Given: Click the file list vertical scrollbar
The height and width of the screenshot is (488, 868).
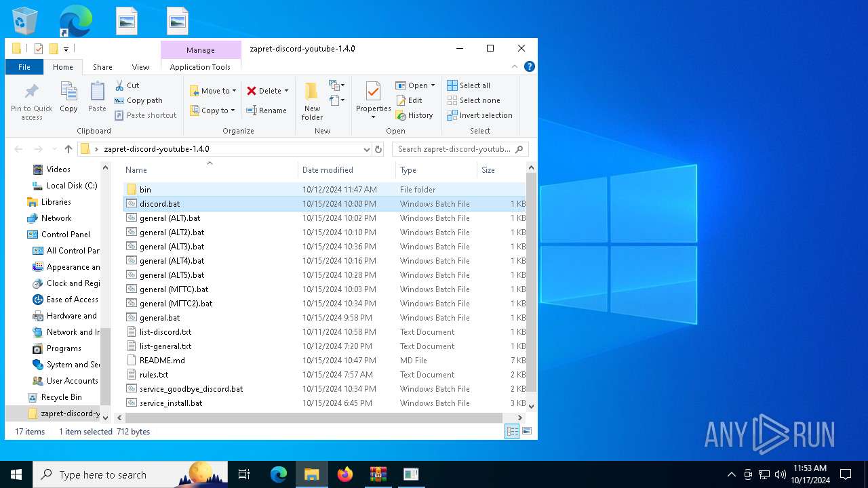Looking at the screenshot, I should pos(531,281).
